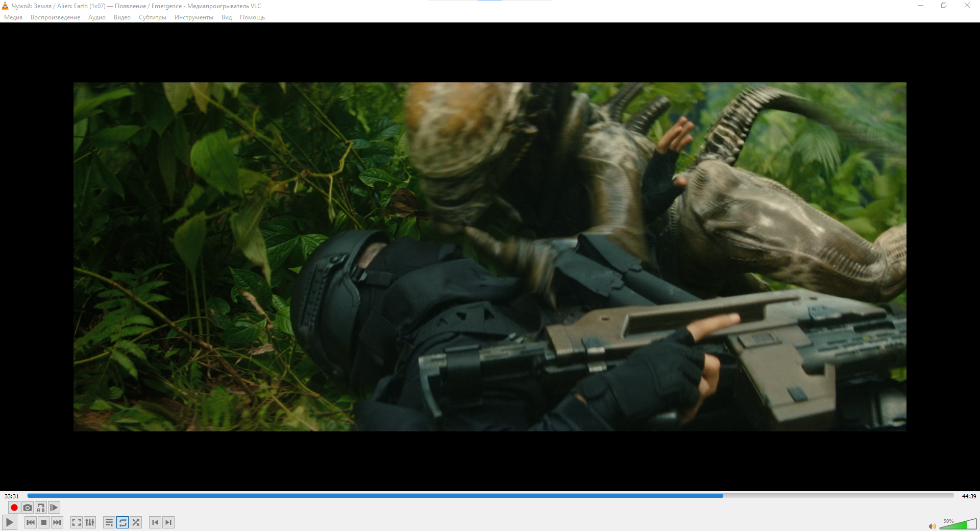Viewport: 980px width, 531px height.
Task: Step forward one frame
Action: [54, 508]
